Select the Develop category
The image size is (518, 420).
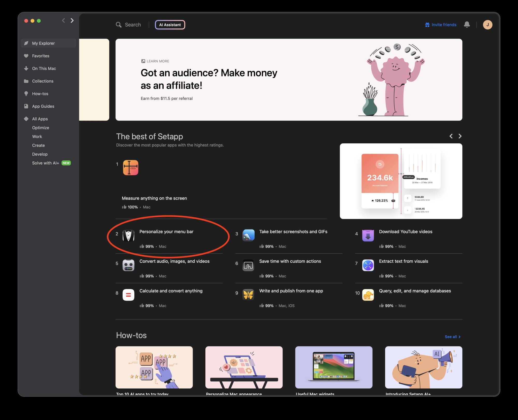pos(40,154)
